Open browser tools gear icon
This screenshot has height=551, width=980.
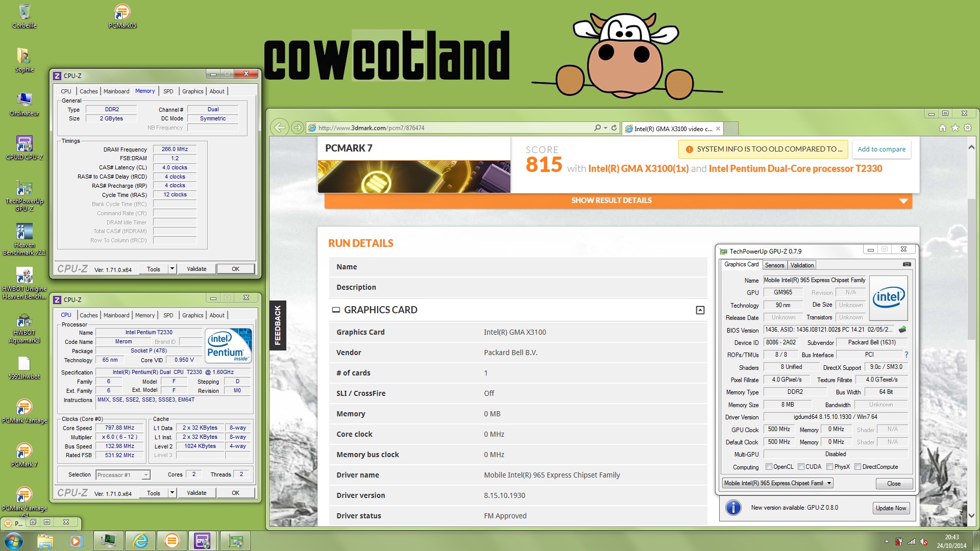click(x=967, y=128)
